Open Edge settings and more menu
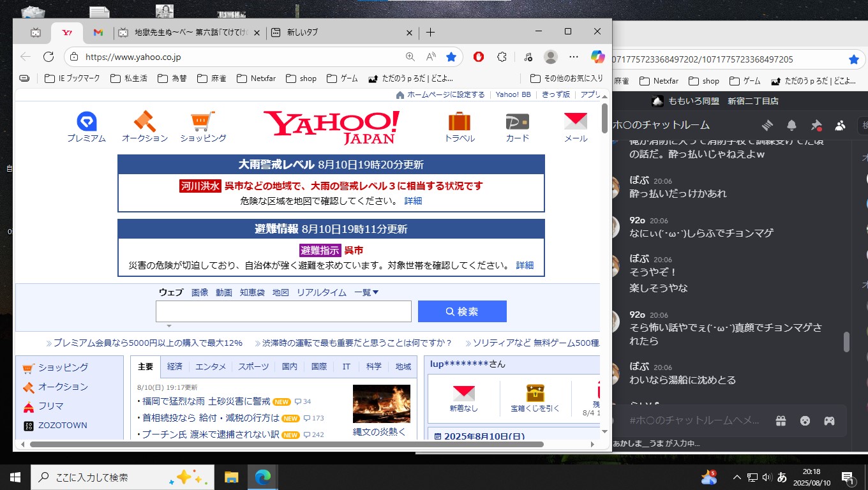868x490 pixels. (x=574, y=57)
